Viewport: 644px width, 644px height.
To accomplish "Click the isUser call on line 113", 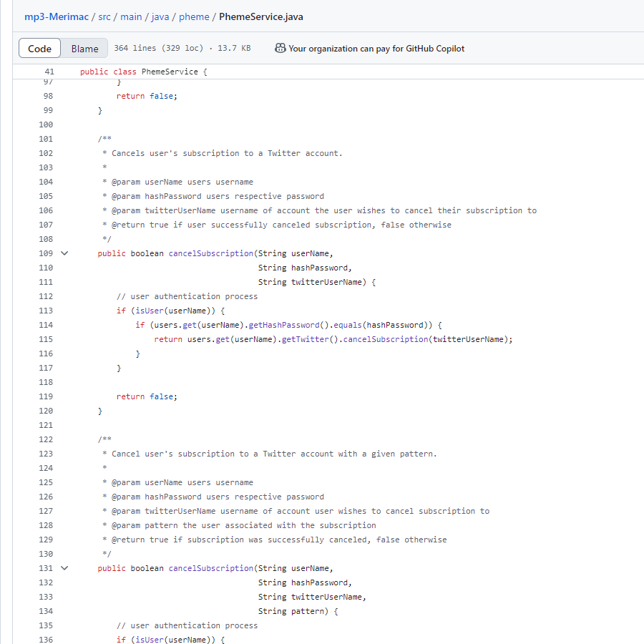I will (x=150, y=311).
